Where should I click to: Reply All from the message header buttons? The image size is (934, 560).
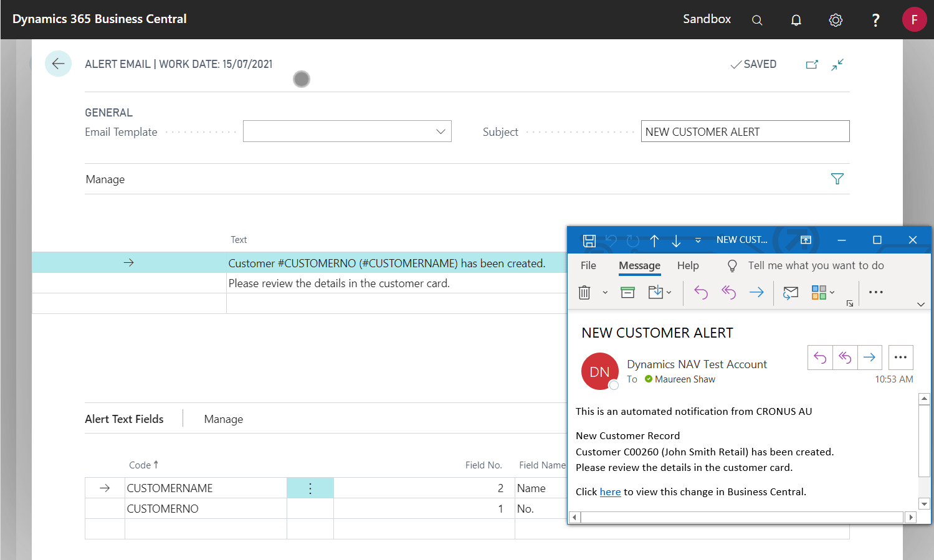click(845, 358)
